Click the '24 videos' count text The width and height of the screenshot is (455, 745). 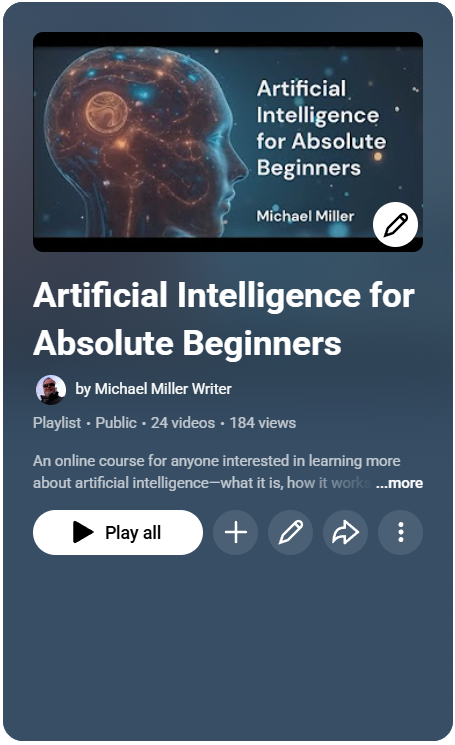pyautogui.click(x=183, y=422)
